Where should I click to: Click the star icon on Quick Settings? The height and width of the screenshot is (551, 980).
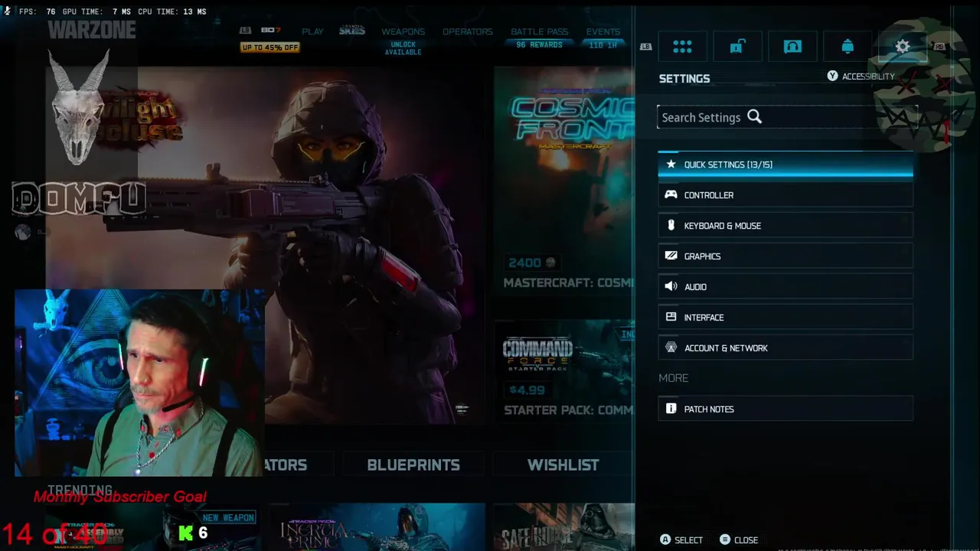point(671,165)
